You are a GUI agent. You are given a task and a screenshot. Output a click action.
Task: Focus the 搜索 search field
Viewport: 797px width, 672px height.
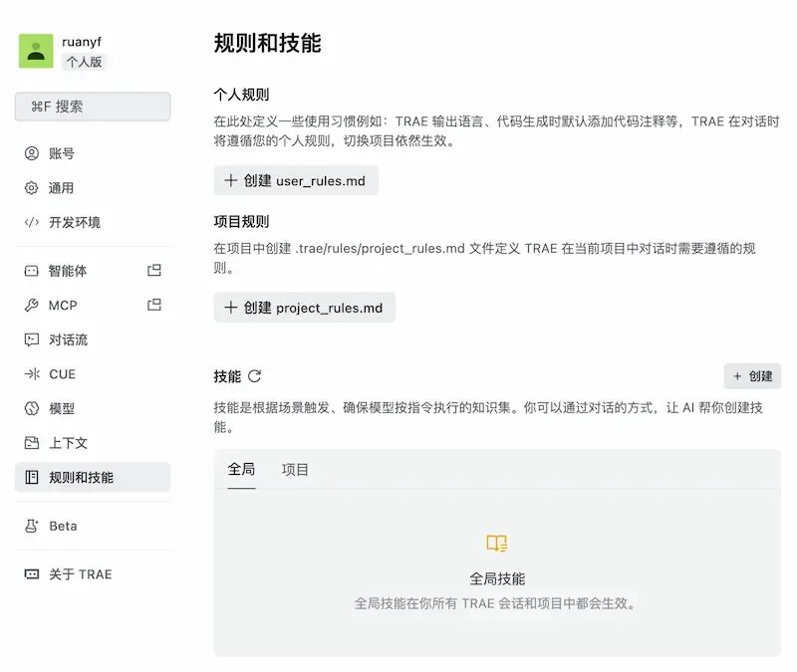(93, 107)
